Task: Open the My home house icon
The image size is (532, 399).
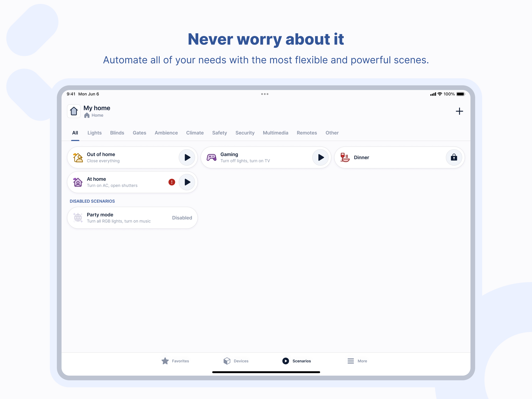Action: (x=74, y=111)
